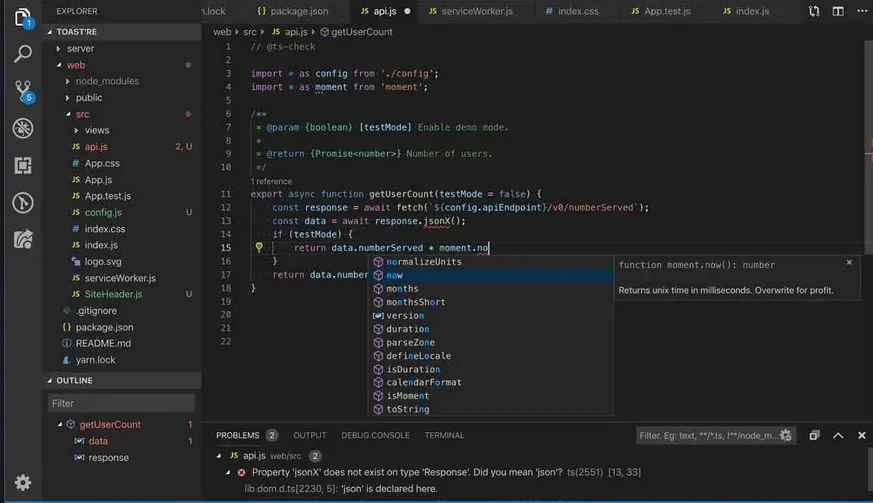
Task: Open the Explorer view in activity bar
Action: 22,18
